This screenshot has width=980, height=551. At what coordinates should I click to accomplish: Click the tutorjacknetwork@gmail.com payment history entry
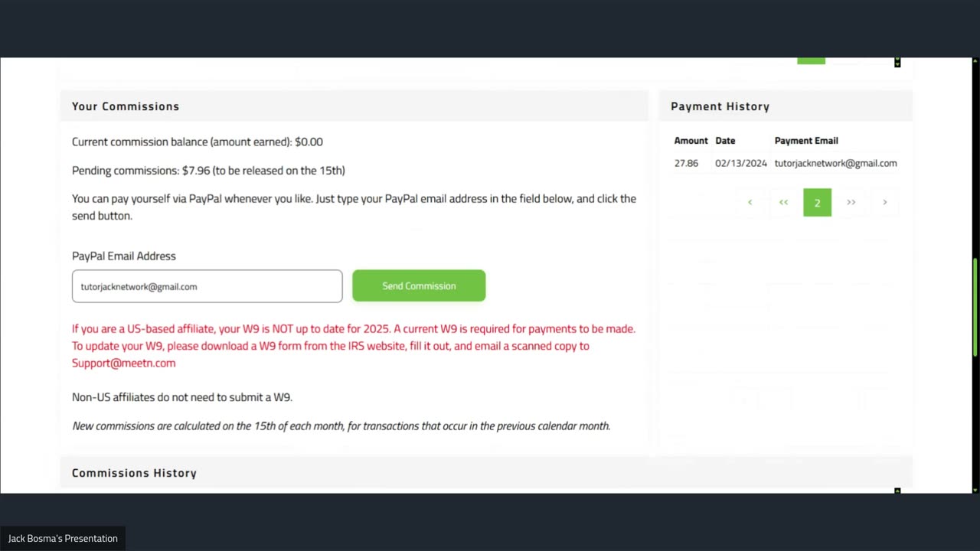[x=835, y=163]
